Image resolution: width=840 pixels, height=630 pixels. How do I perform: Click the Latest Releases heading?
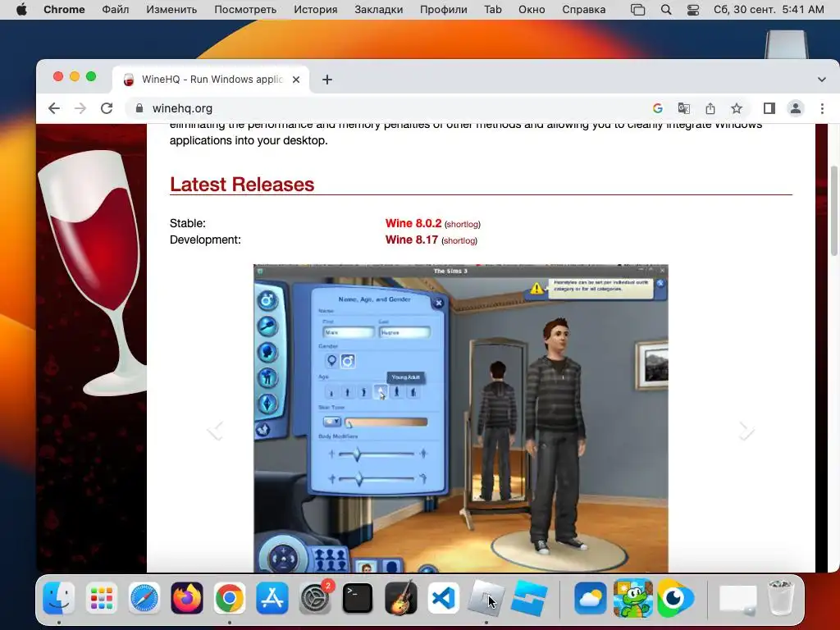tap(242, 185)
